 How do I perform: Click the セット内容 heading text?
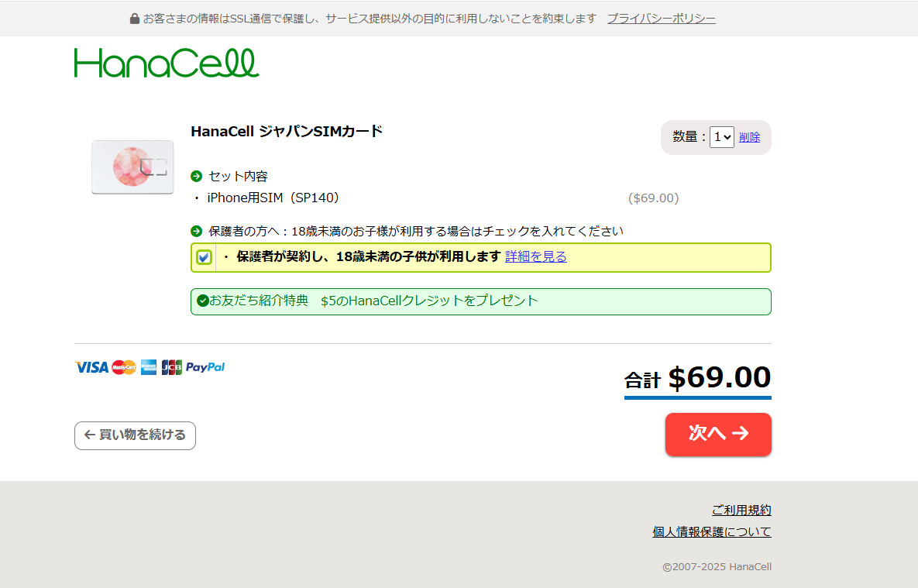tap(239, 176)
